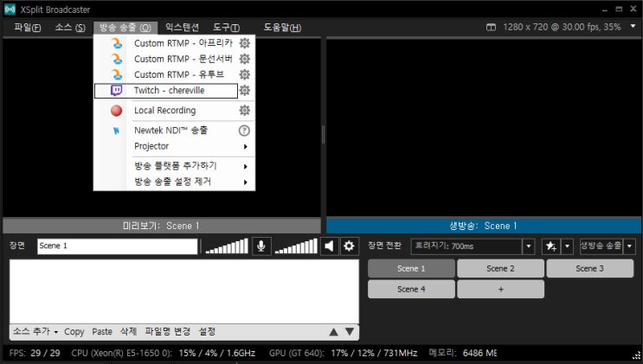Open dropdown arrow beside 생방송 송출
Viewport: 643px width, 364px height.
point(629,246)
